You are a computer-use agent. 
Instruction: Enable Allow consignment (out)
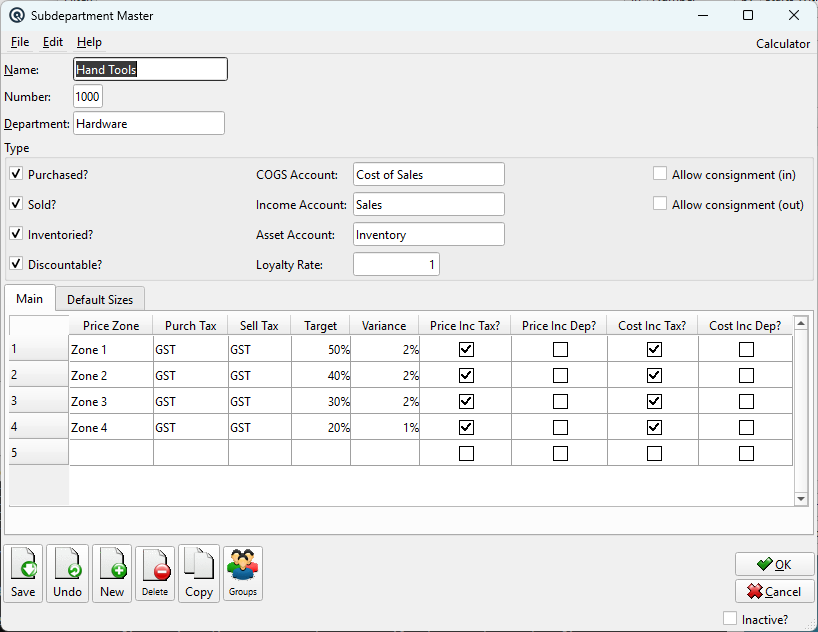660,204
